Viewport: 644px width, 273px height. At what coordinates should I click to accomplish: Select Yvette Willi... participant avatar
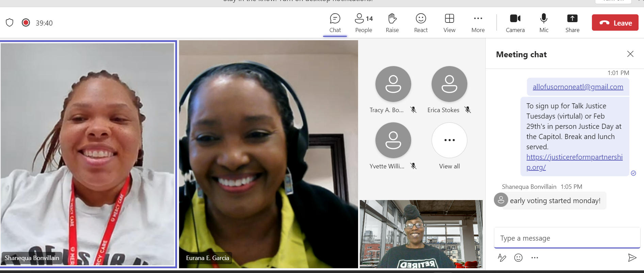(x=393, y=140)
